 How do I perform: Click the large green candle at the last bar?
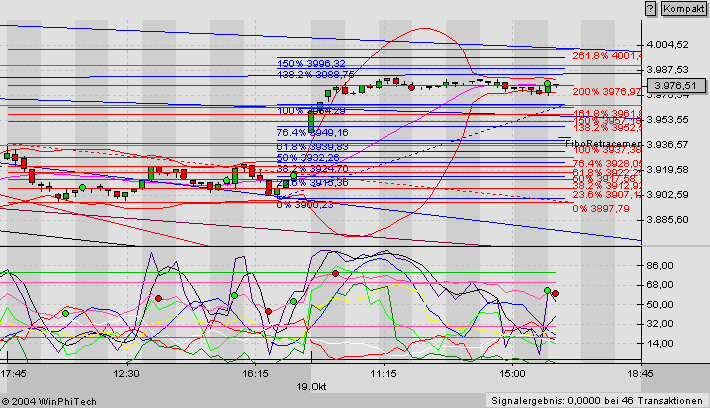coord(548,87)
